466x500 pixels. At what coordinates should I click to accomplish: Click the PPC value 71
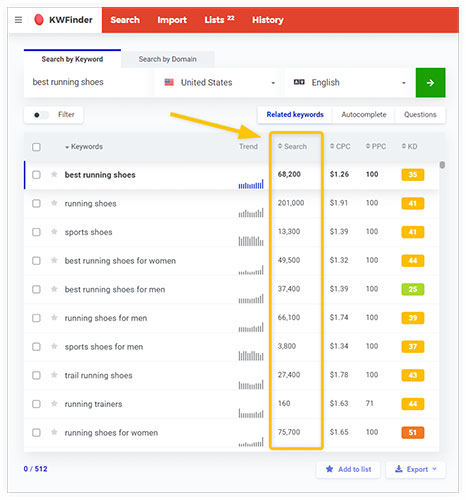coord(370,404)
